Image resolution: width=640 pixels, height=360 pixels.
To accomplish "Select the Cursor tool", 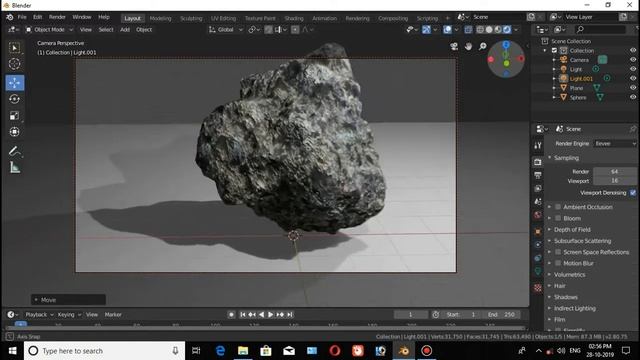I will [15, 64].
